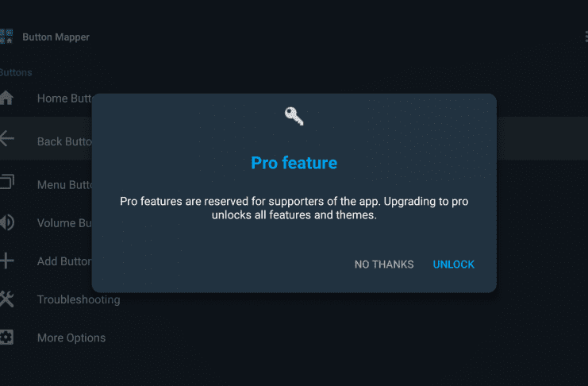Click the gear icon for More Options

pyautogui.click(x=6, y=338)
